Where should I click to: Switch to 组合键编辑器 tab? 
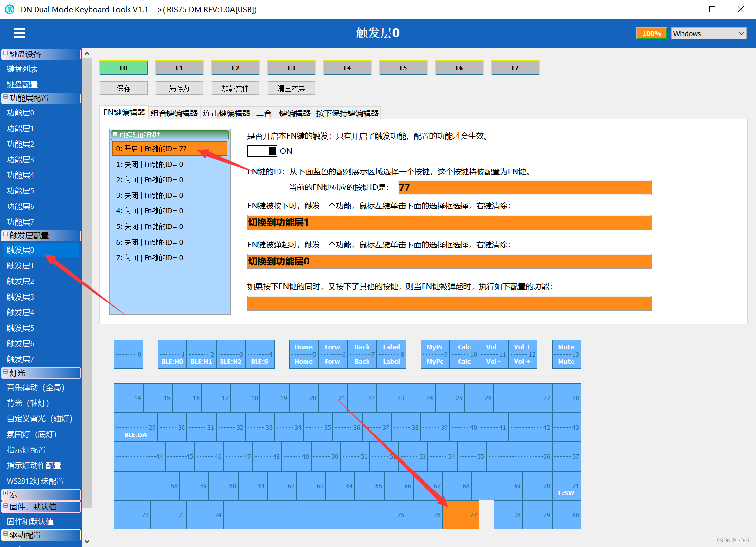click(x=174, y=113)
